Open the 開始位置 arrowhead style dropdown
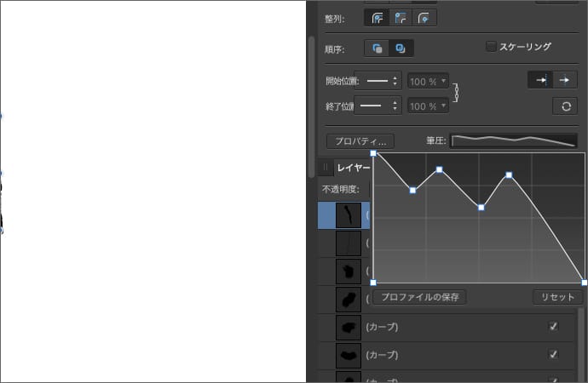The width and height of the screenshot is (588, 383). coord(378,81)
